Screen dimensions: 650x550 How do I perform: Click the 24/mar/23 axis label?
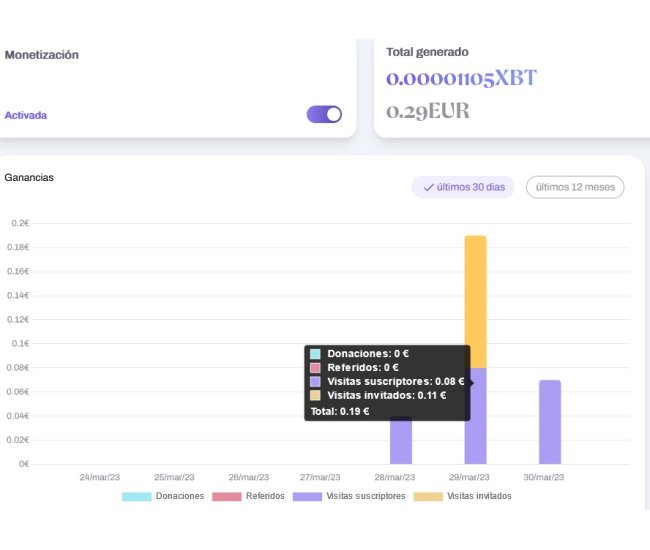tap(100, 477)
